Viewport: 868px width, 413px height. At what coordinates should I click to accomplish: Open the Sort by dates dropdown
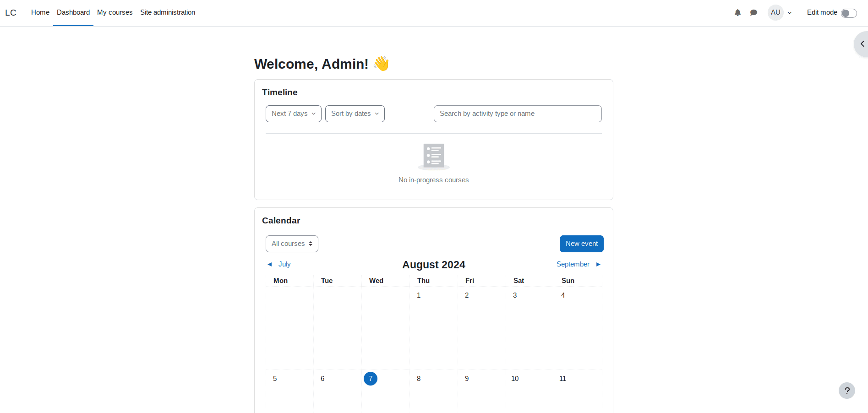pos(355,114)
